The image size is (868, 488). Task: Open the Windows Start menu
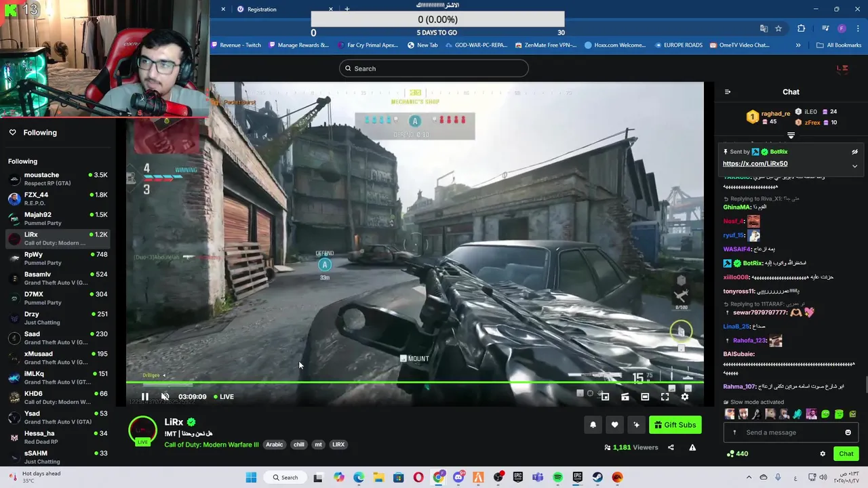[x=251, y=477]
